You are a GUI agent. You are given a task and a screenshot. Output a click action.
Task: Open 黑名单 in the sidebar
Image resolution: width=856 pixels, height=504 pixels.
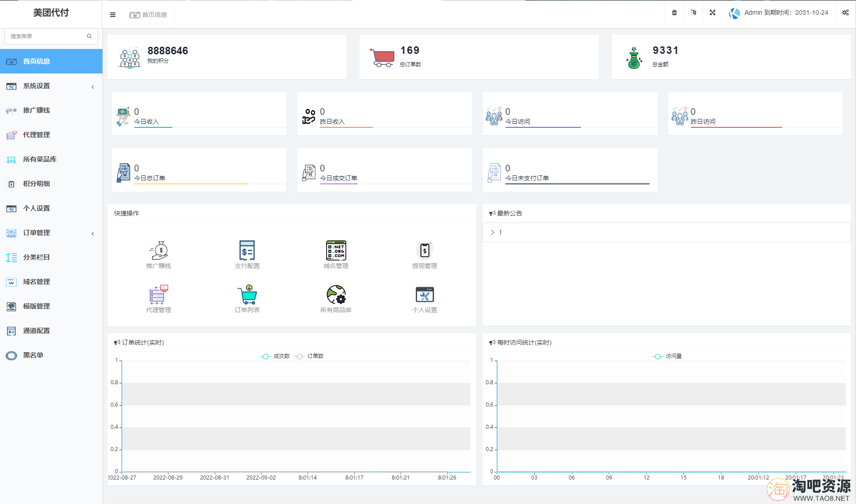[51, 355]
